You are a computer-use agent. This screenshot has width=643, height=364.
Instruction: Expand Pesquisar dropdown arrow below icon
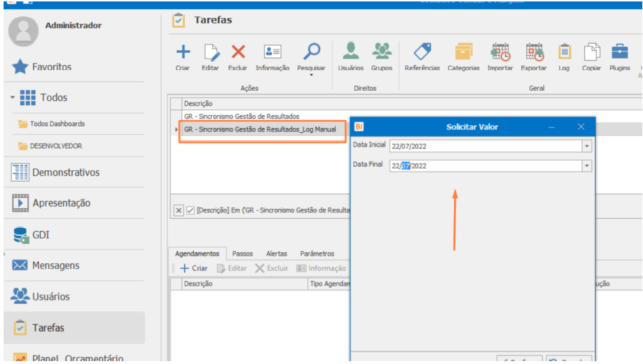pos(311,75)
